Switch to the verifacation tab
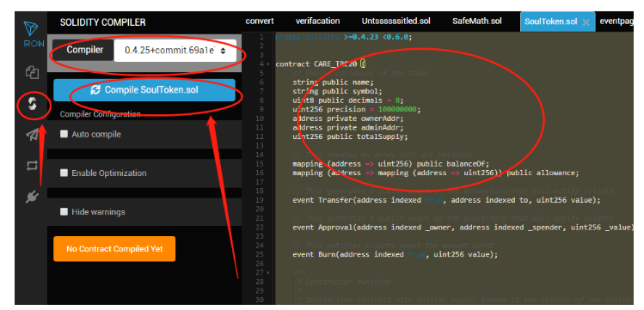Viewport: 644px width, 310px height. point(317,21)
